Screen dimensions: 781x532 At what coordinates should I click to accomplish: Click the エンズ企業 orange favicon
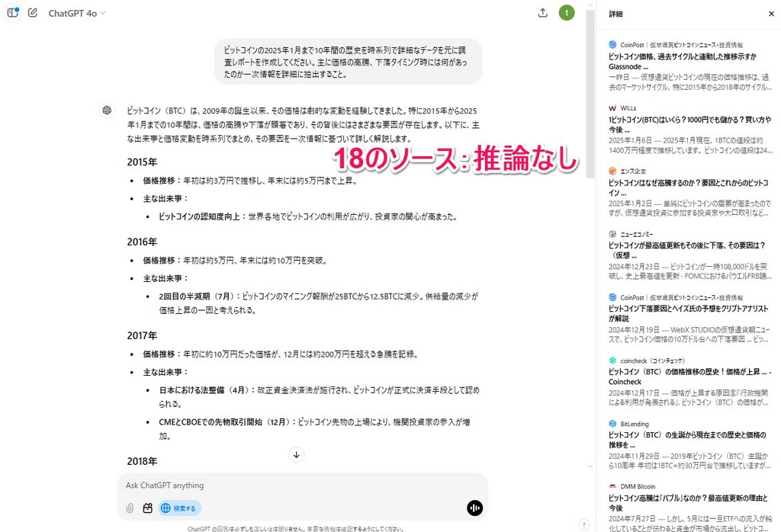click(612, 171)
